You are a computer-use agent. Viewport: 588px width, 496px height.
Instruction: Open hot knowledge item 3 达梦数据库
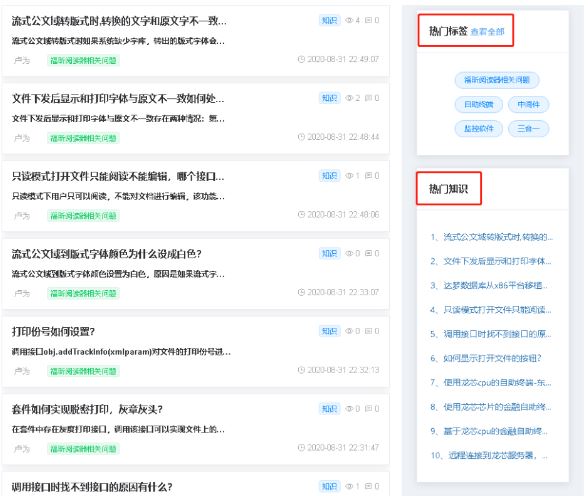coord(489,286)
